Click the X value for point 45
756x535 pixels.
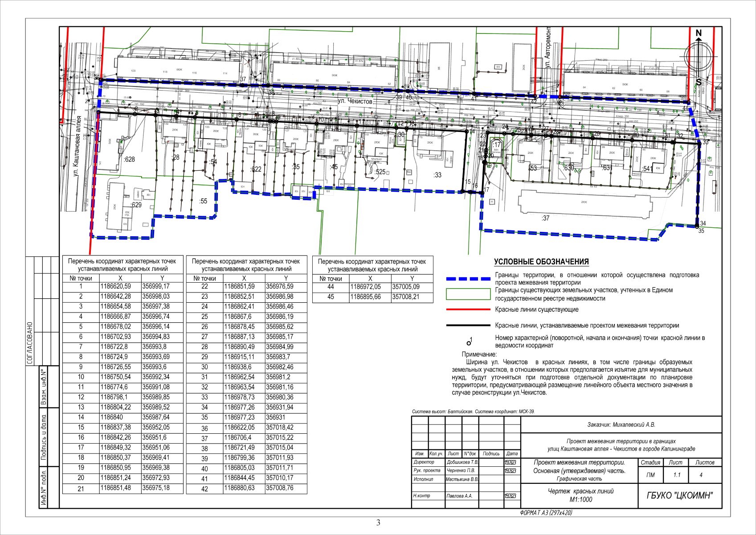[x=365, y=297]
